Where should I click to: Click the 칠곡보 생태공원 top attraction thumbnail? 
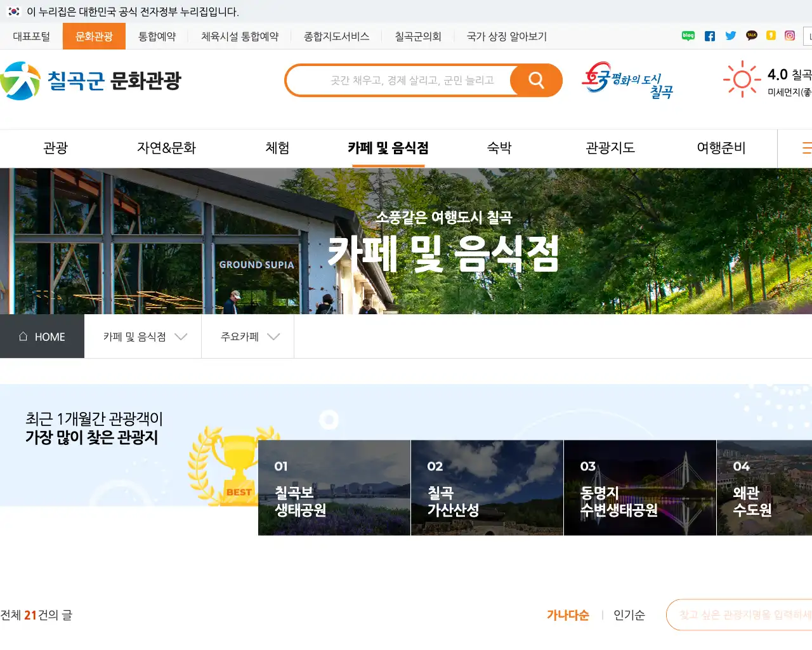(334, 487)
